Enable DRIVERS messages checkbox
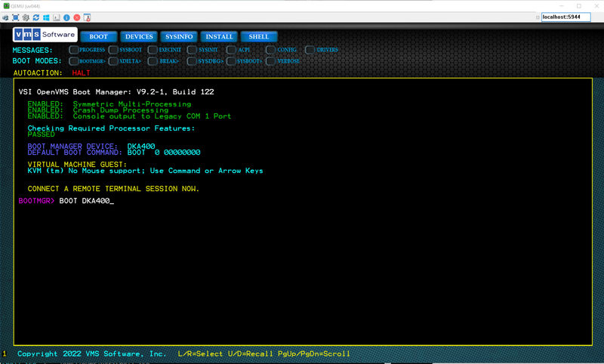 click(x=310, y=50)
